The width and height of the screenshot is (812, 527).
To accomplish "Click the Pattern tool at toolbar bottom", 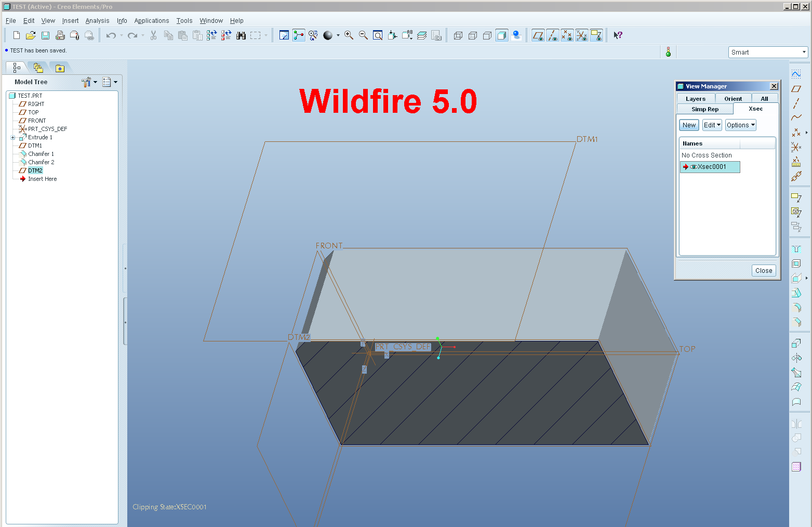I will pyautogui.click(x=796, y=467).
